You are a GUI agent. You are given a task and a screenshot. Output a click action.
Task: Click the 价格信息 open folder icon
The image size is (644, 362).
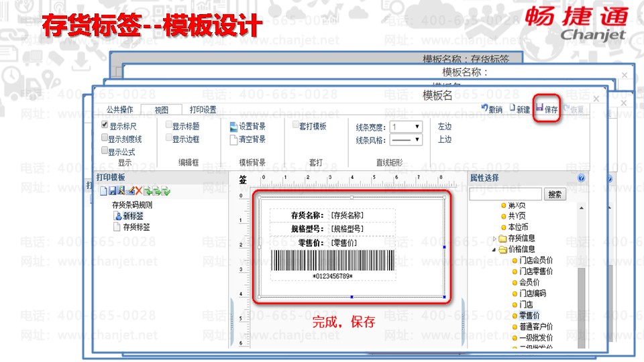click(x=502, y=249)
